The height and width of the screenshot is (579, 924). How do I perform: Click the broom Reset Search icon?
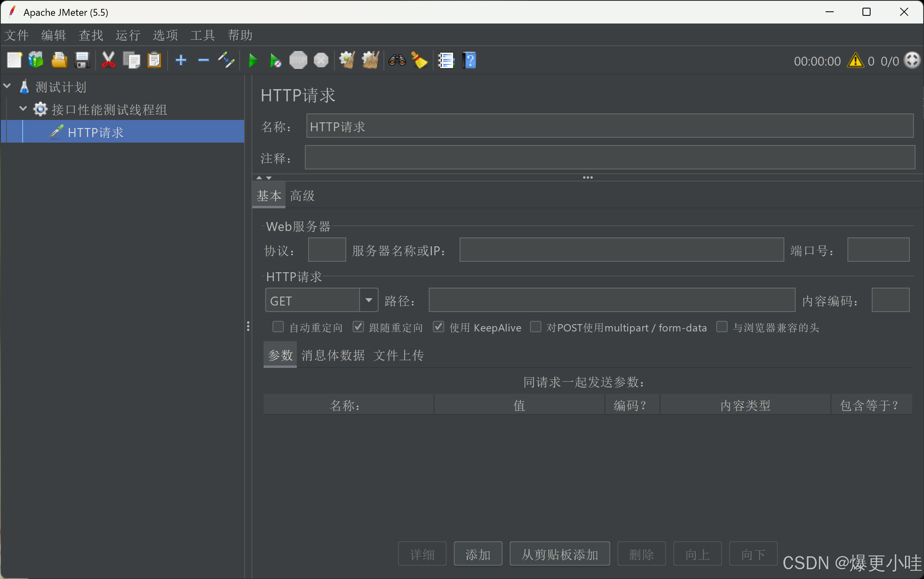coord(419,60)
